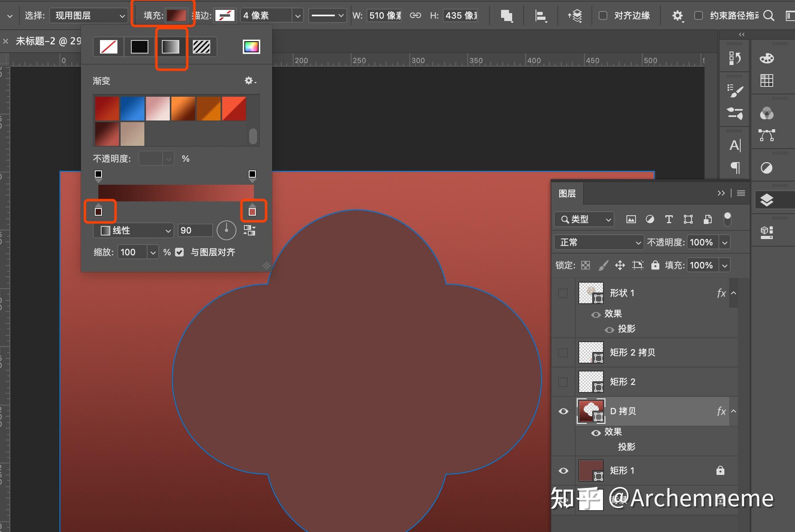Open the gear path options icon
This screenshot has width=795, height=532.
point(678,16)
